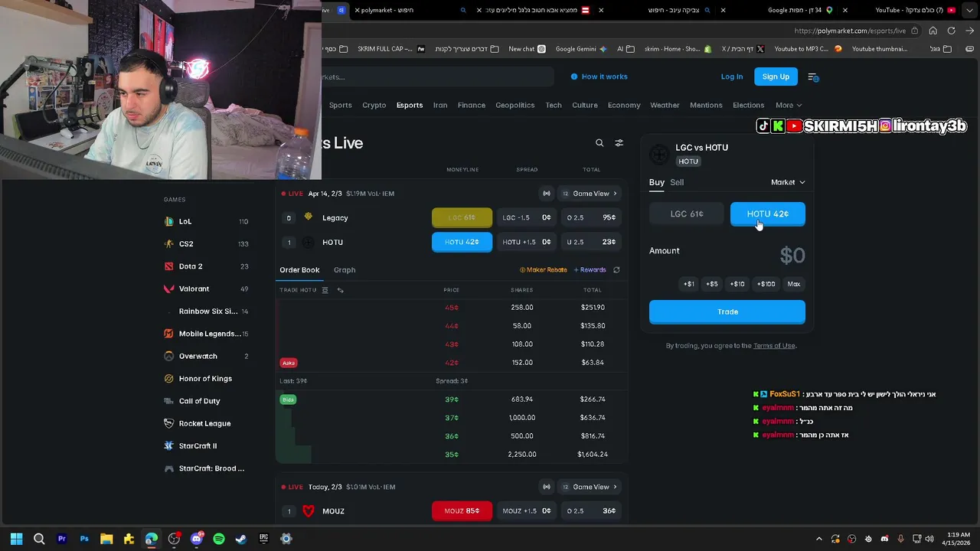Open Windows Start menu
Screen dimensions: 980x551
[17, 539]
